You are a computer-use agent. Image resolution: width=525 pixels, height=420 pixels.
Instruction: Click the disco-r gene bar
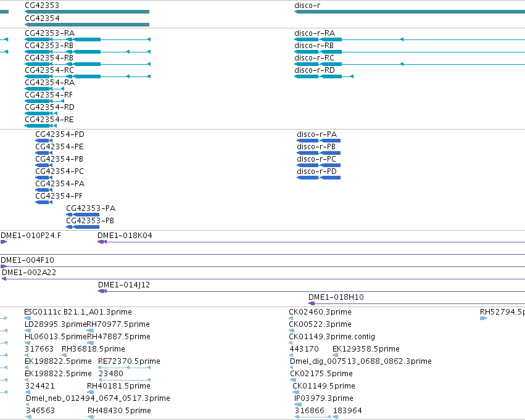[410, 12]
